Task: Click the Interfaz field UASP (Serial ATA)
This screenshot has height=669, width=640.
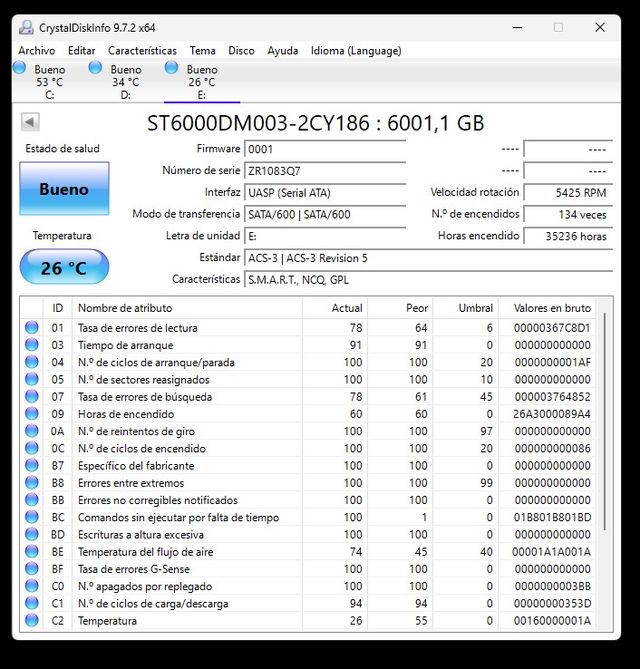Action: point(325,193)
